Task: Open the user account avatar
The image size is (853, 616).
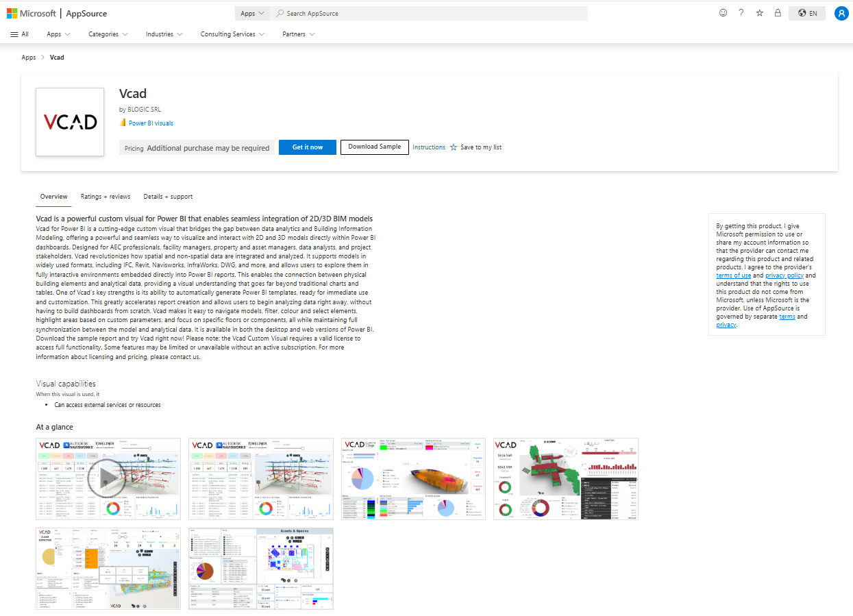Action: pos(841,13)
